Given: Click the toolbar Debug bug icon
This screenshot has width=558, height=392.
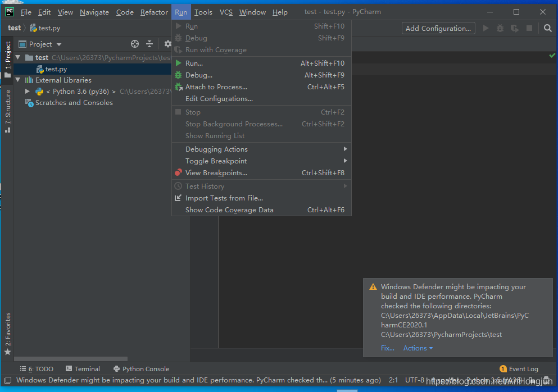Looking at the screenshot, I should (x=500, y=28).
